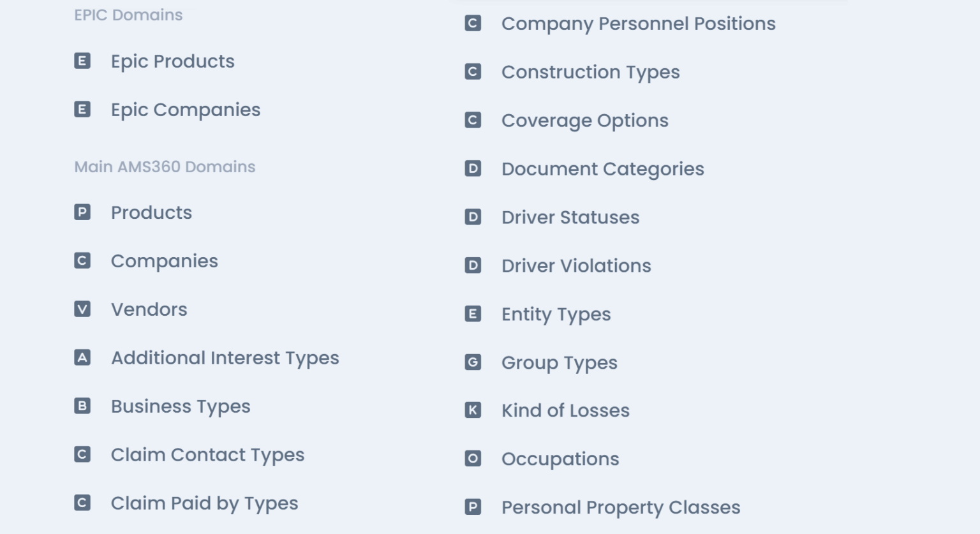
Task: Click the O icon next to Occupations
Action: click(x=473, y=459)
